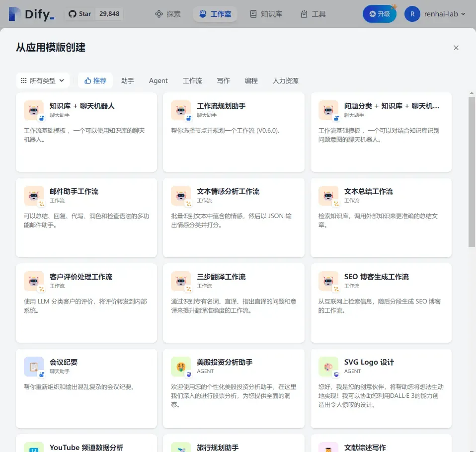Select the Agent category tab
The height and width of the screenshot is (452, 476).
(x=158, y=80)
